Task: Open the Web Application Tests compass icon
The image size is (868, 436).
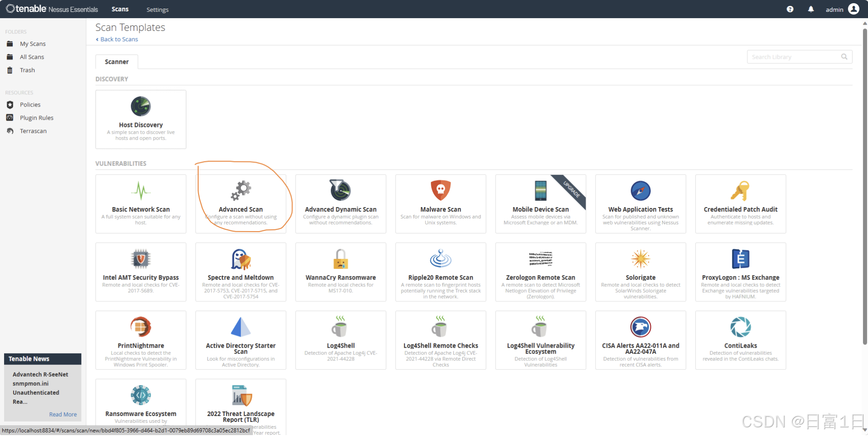Action: [640, 191]
